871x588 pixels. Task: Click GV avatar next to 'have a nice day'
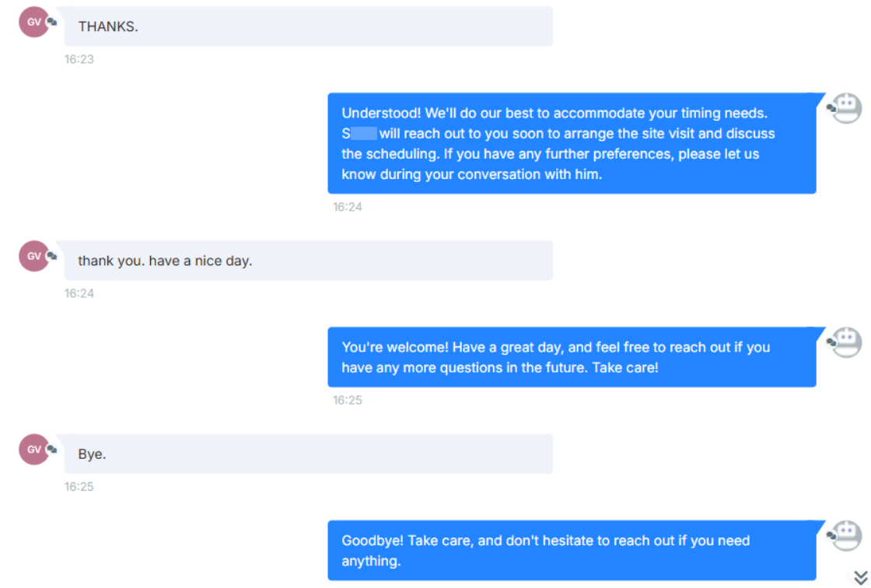(x=33, y=256)
